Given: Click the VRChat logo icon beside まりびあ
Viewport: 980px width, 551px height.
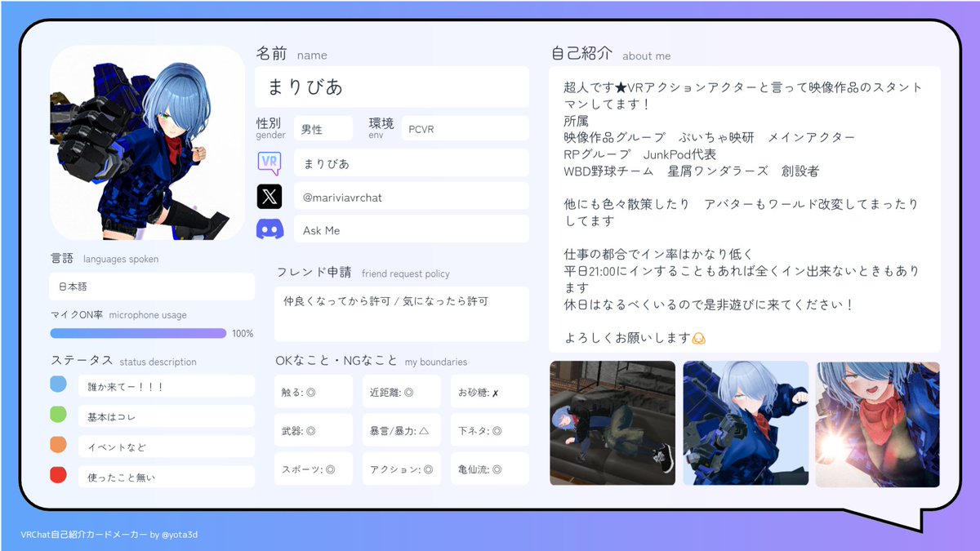Looking at the screenshot, I should [270, 164].
